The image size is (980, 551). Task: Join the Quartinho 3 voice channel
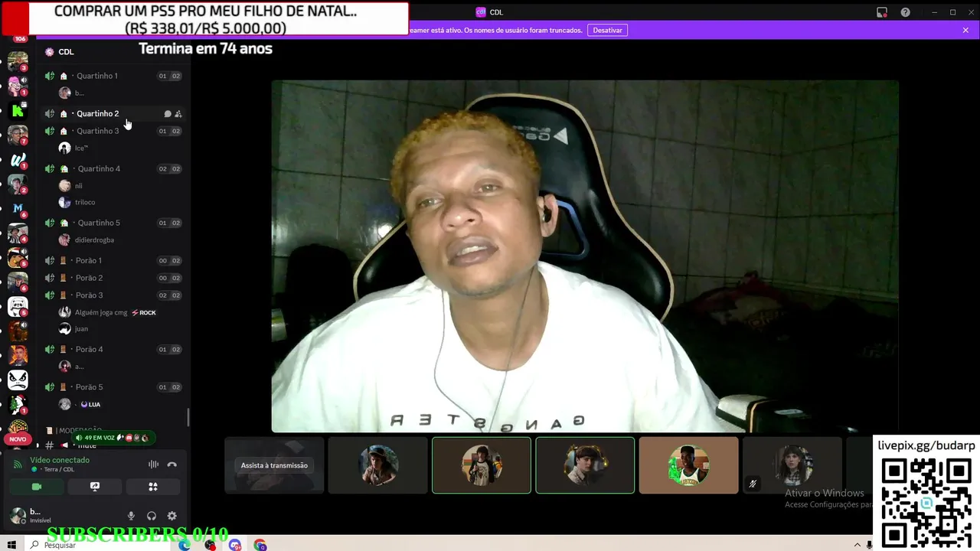coord(113,131)
